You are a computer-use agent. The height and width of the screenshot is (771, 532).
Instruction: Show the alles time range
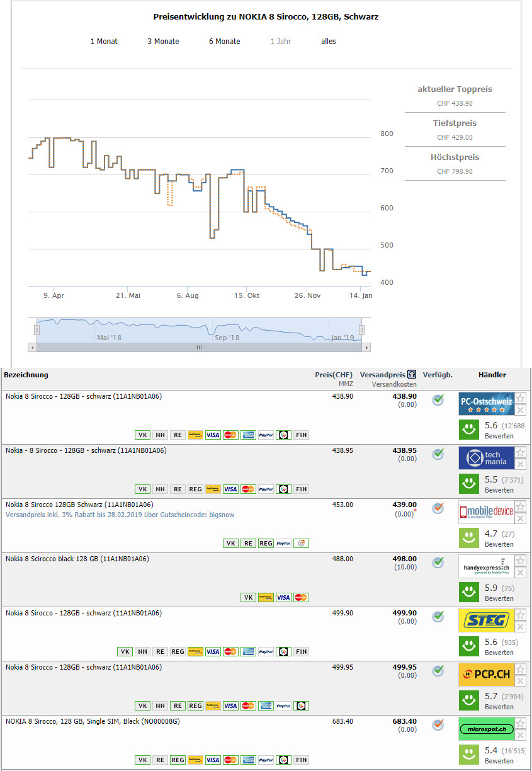(x=329, y=42)
